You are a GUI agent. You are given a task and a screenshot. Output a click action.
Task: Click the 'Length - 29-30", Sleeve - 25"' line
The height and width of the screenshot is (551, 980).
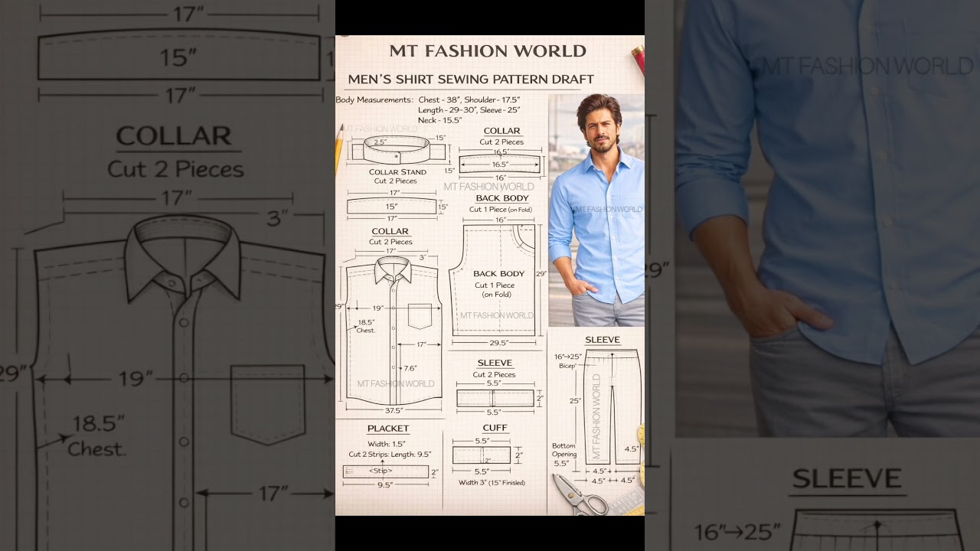(469, 110)
